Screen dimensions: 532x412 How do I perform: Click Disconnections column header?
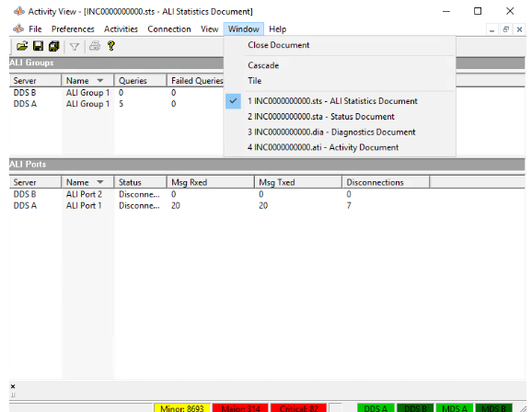pos(386,182)
